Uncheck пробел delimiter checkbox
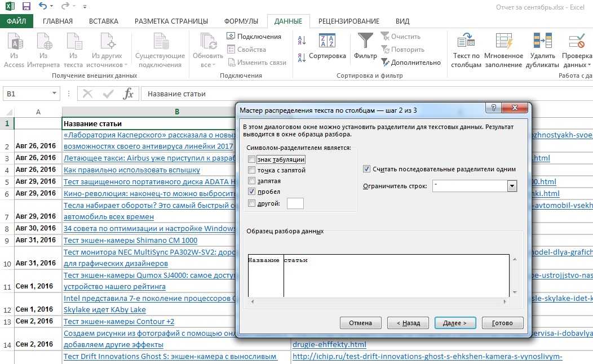Screen dimensions: 593x364 251,192
